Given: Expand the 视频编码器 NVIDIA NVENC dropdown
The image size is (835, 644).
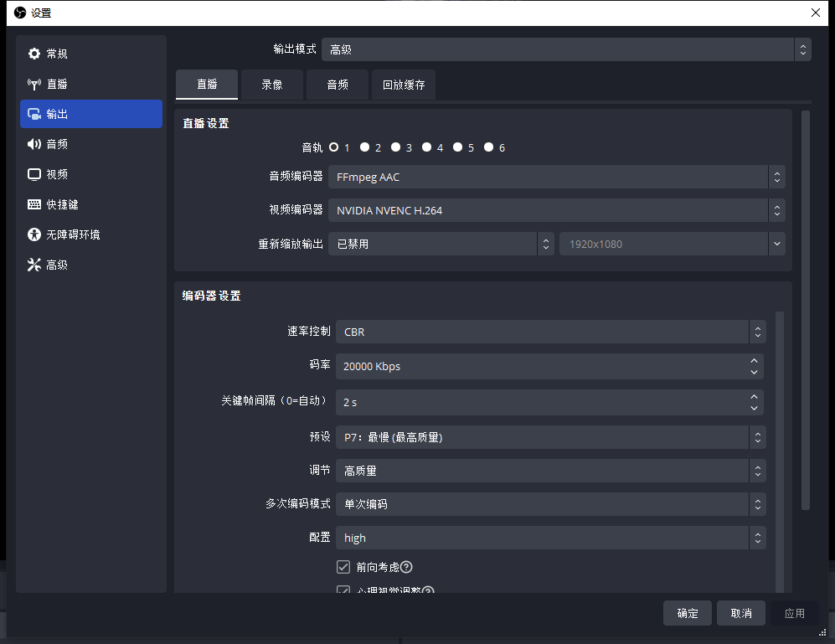Looking at the screenshot, I should (x=556, y=210).
